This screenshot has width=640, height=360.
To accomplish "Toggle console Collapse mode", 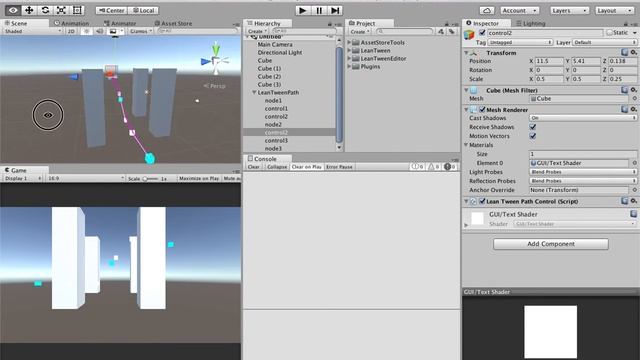I will coord(277,167).
